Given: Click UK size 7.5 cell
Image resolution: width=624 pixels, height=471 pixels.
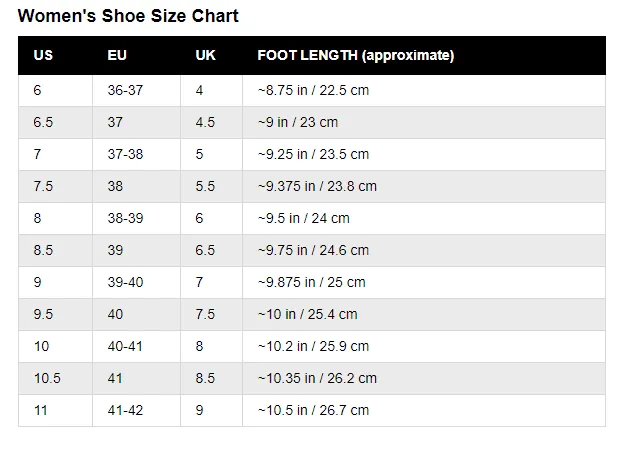Looking at the screenshot, I should click(x=211, y=315).
